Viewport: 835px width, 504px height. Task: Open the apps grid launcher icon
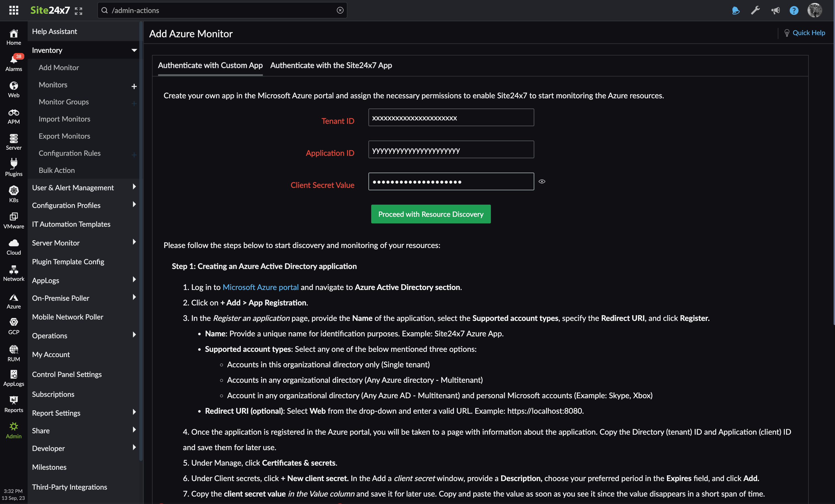click(x=14, y=10)
